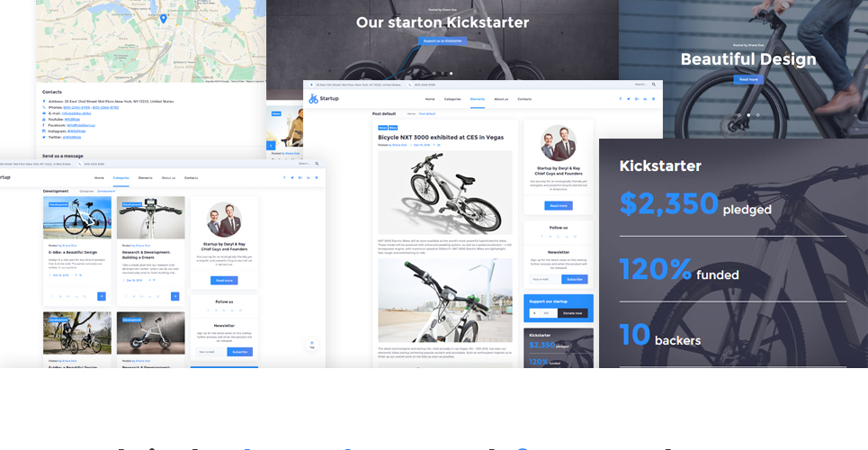The width and height of the screenshot is (868, 450).
Task: Click Facebook icon in Development page header
Action: pos(284,178)
